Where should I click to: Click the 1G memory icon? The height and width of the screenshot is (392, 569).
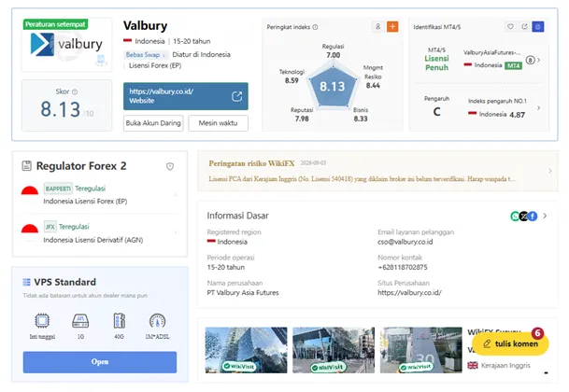(x=80, y=320)
